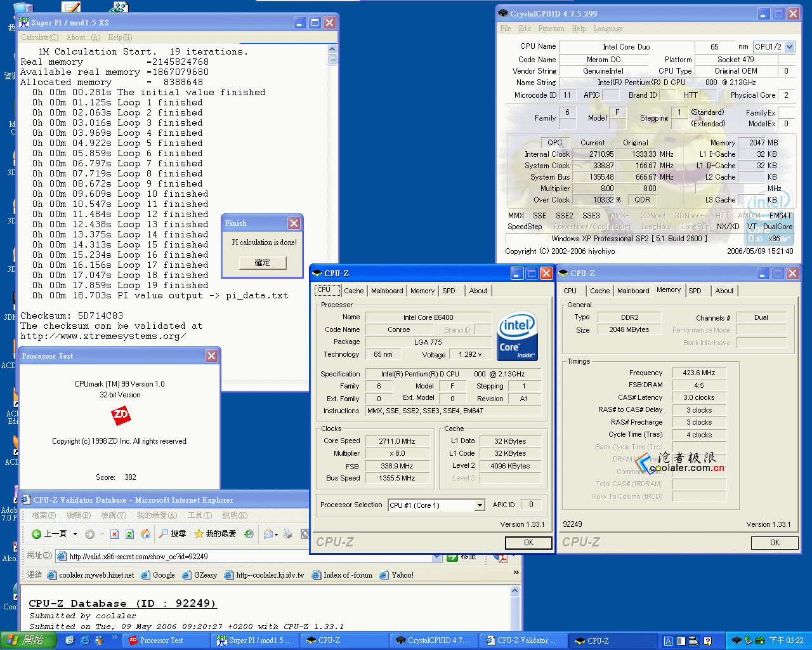Viewport: 812px width, 650px height.
Task: Click the Intel Core inside logo in CPU-Z
Action: (x=518, y=336)
